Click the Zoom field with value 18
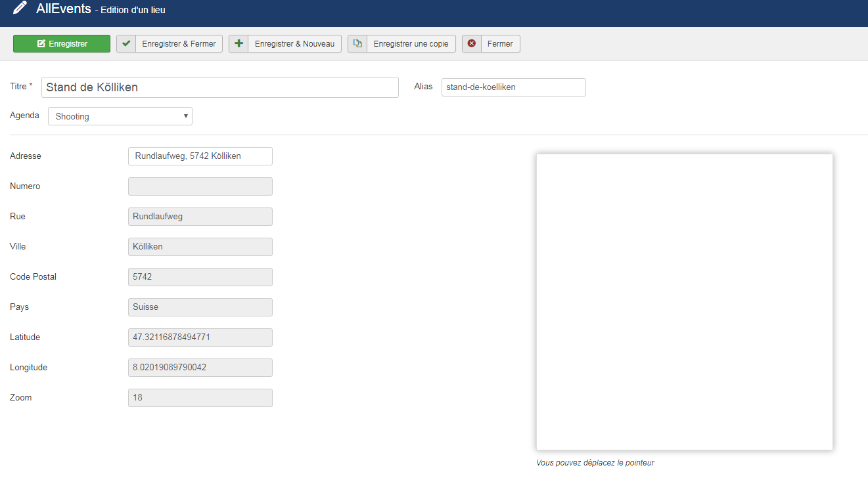 coord(200,398)
